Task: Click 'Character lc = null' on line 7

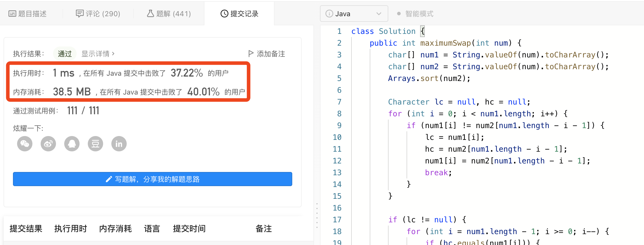Action: click(x=432, y=102)
